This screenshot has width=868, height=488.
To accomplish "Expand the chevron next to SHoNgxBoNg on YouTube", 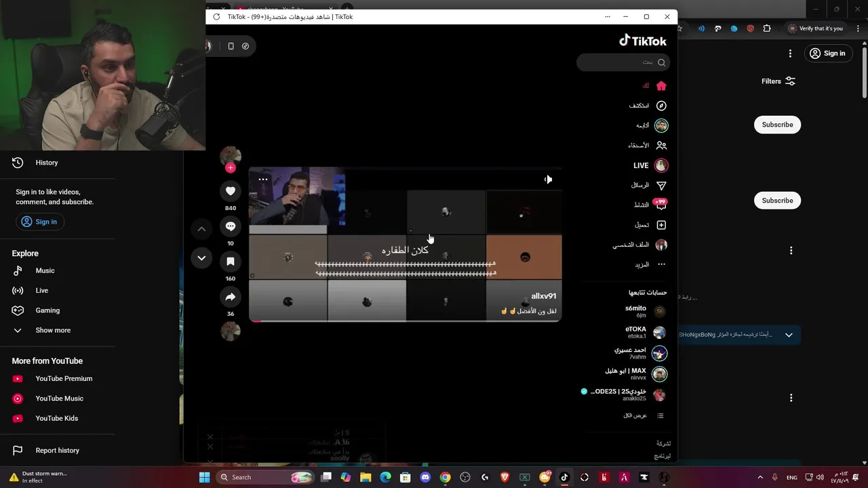I will [x=789, y=335].
